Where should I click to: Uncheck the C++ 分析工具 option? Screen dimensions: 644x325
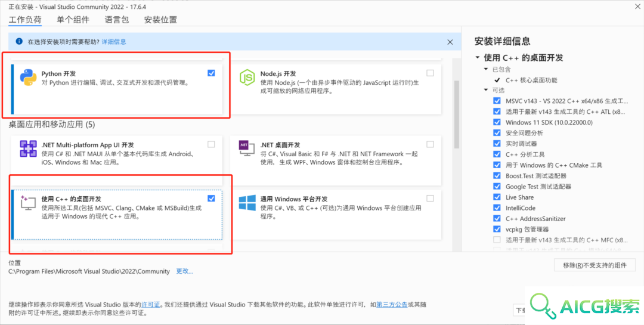click(x=497, y=154)
